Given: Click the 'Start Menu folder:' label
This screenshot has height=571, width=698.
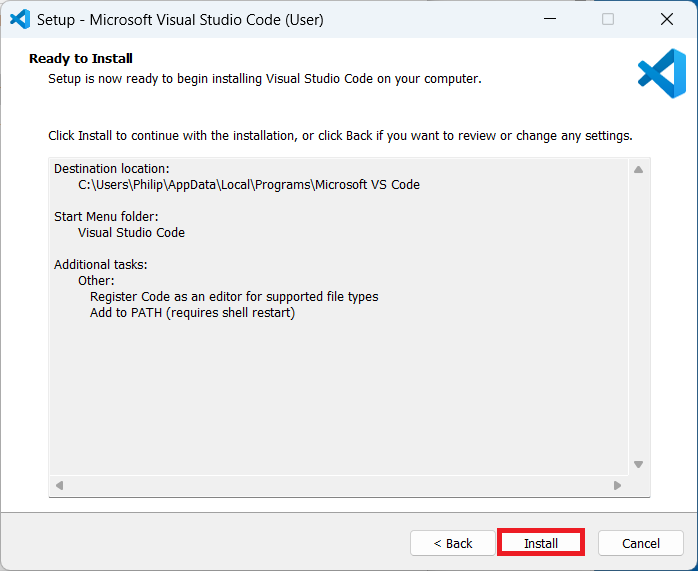Looking at the screenshot, I should (x=106, y=216).
